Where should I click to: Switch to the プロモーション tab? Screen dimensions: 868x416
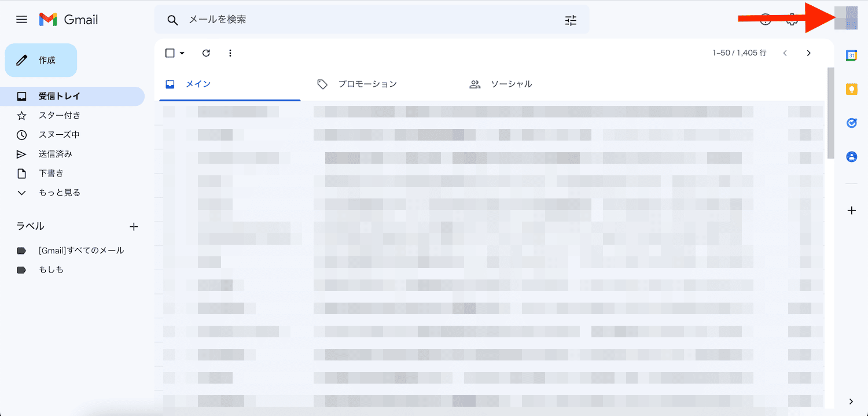367,84
